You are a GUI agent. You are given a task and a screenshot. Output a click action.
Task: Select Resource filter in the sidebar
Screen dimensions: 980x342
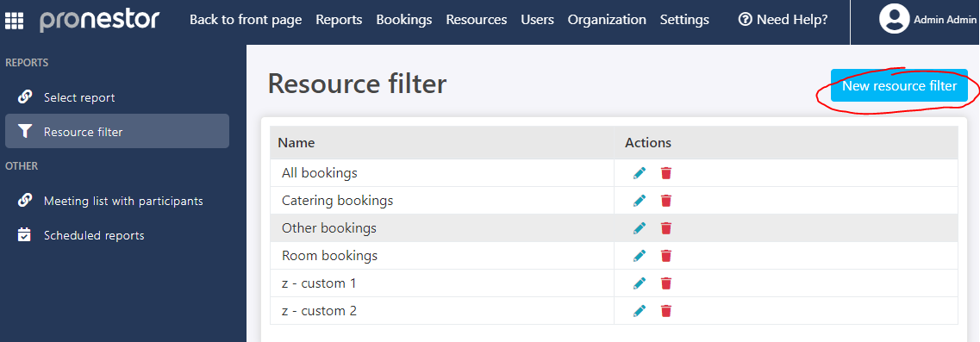pyautogui.click(x=117, y=131)
